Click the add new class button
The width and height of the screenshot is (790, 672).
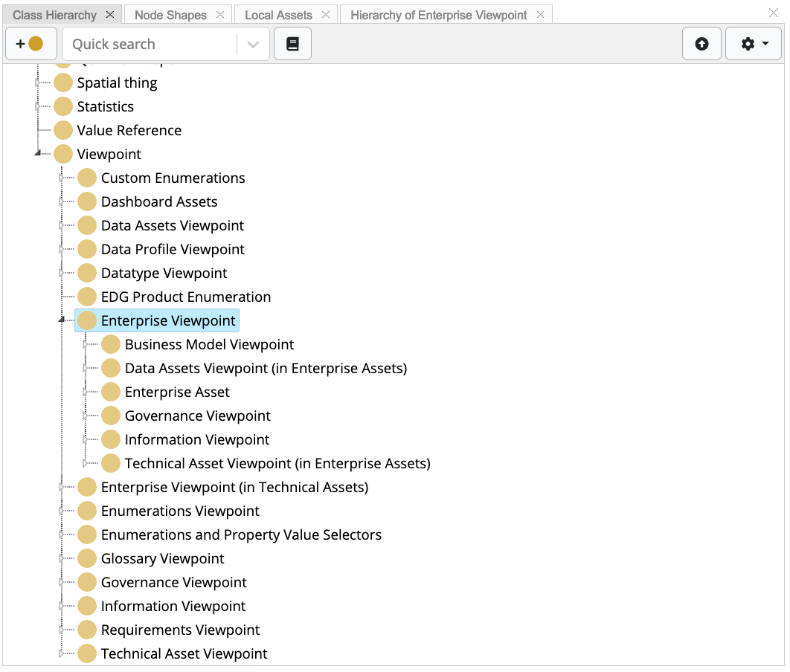tap(30, 44)
